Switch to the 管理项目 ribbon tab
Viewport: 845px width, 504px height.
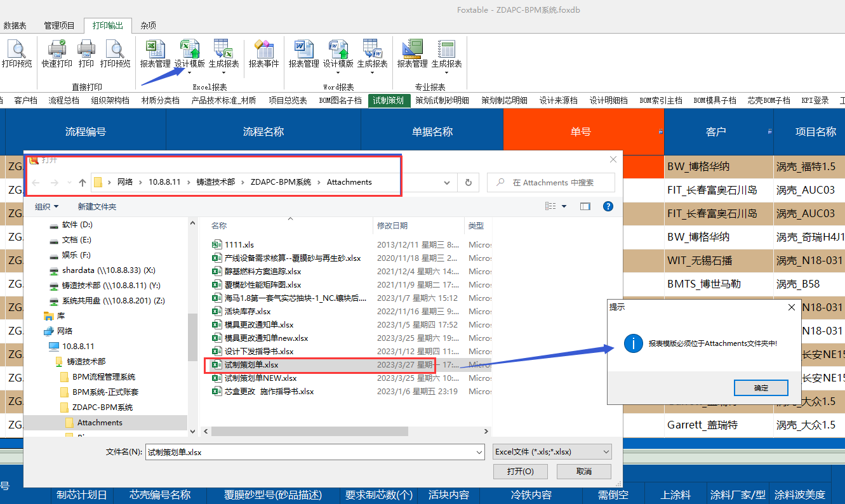(59, 25)
